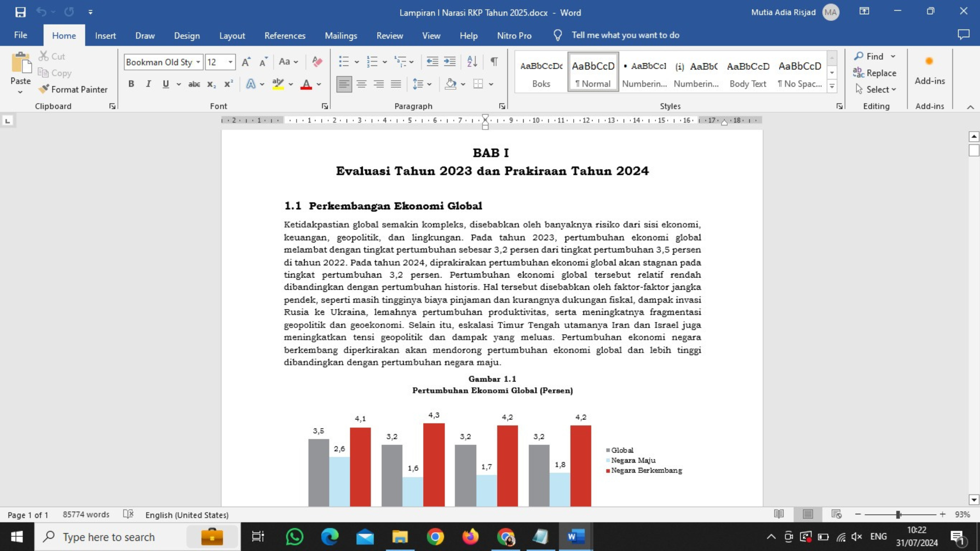Switch to the References tab
The width and height of the screenshot is (980, 551).
pyautogui.click(x=285, y=36)
